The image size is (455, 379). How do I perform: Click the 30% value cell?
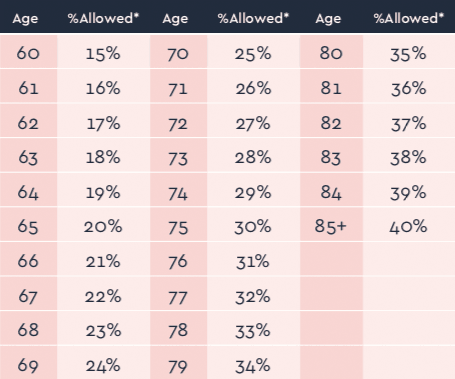253,225
